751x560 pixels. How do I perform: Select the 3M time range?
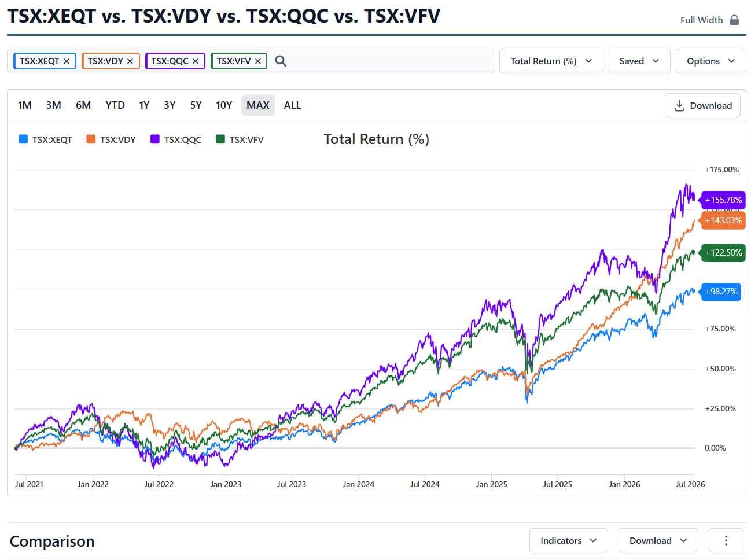pos(54,105)
